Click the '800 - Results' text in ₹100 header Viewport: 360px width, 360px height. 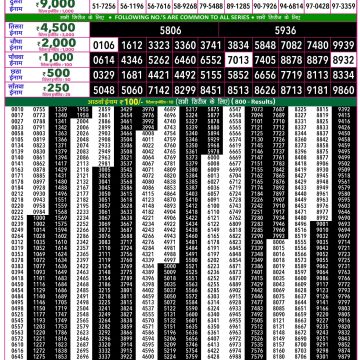[254, 102]
